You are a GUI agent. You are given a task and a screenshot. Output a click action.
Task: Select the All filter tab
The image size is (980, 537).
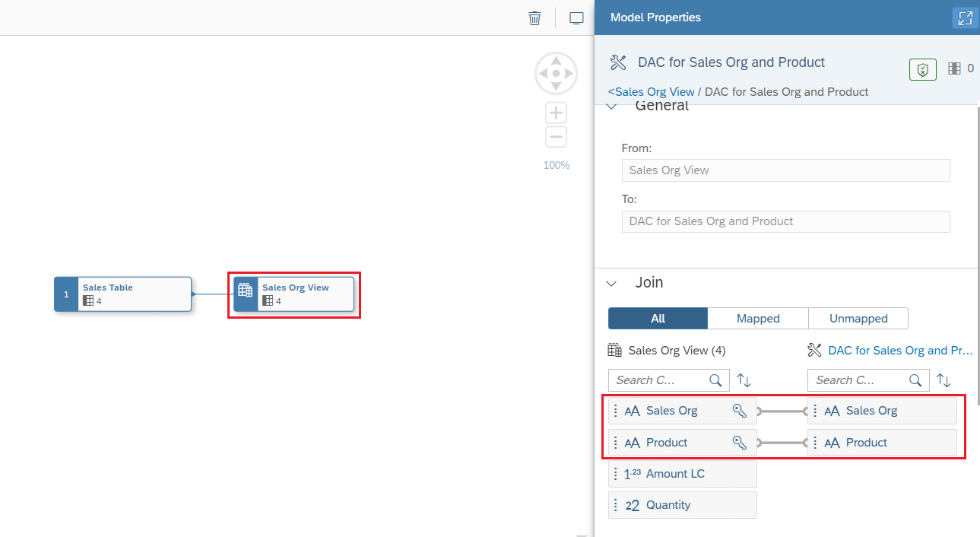pos(658,319)
